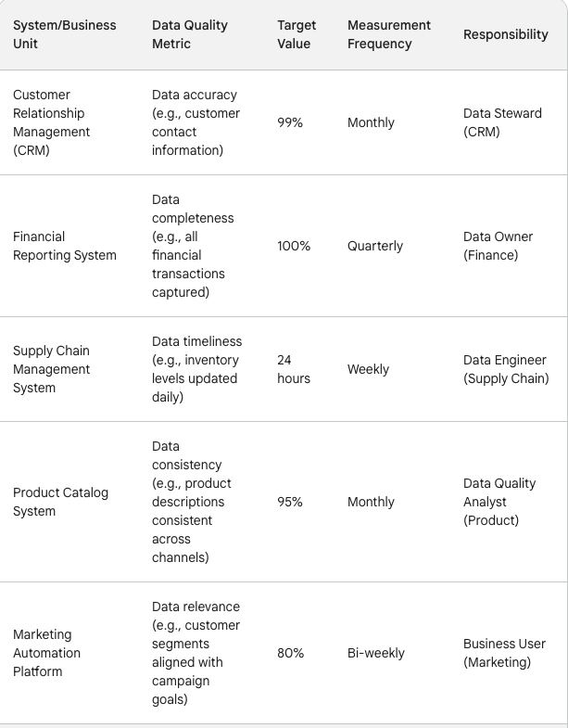
Task: Click the Measurement Frequency column header
Action: (389, 34)
